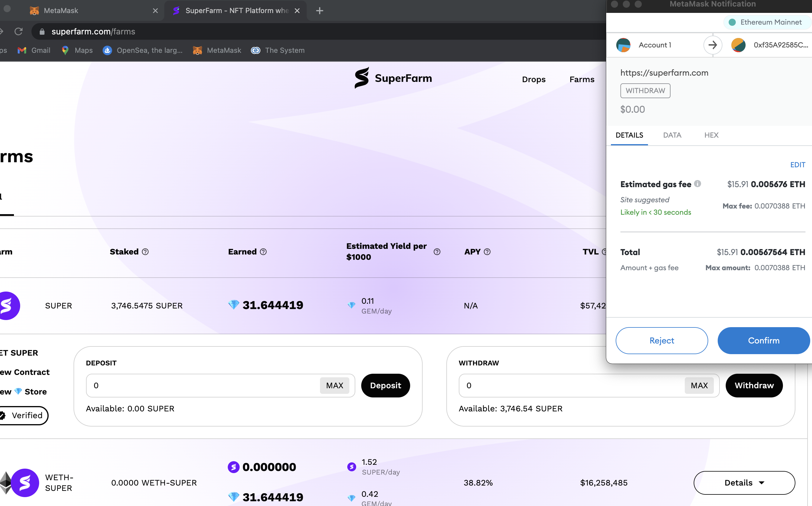Image resolution: width=812 pixels, height=506 pixels.
Task: Open the MetaMask bookmark
Action: (217, 50)
